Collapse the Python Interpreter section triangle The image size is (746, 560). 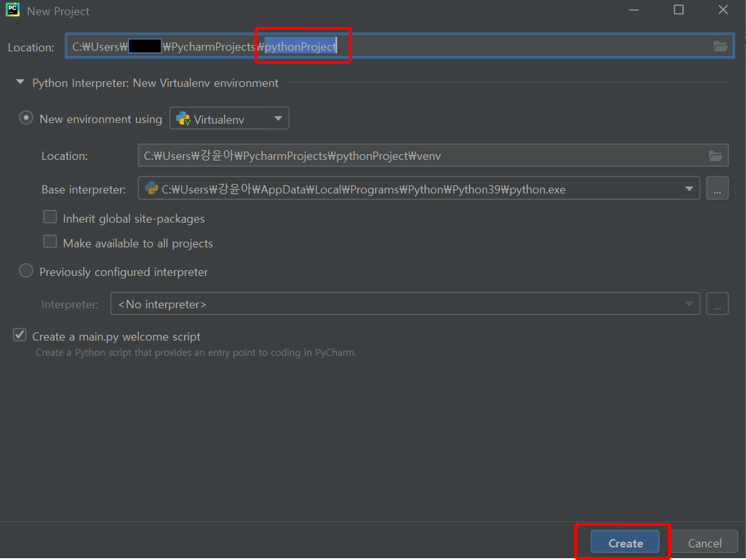click(20, 82)
